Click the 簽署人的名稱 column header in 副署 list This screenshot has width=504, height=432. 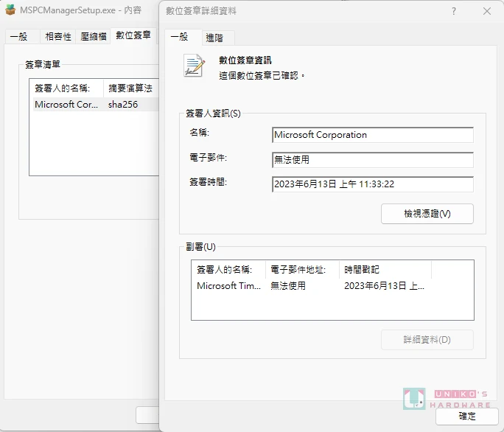[228, 270]
